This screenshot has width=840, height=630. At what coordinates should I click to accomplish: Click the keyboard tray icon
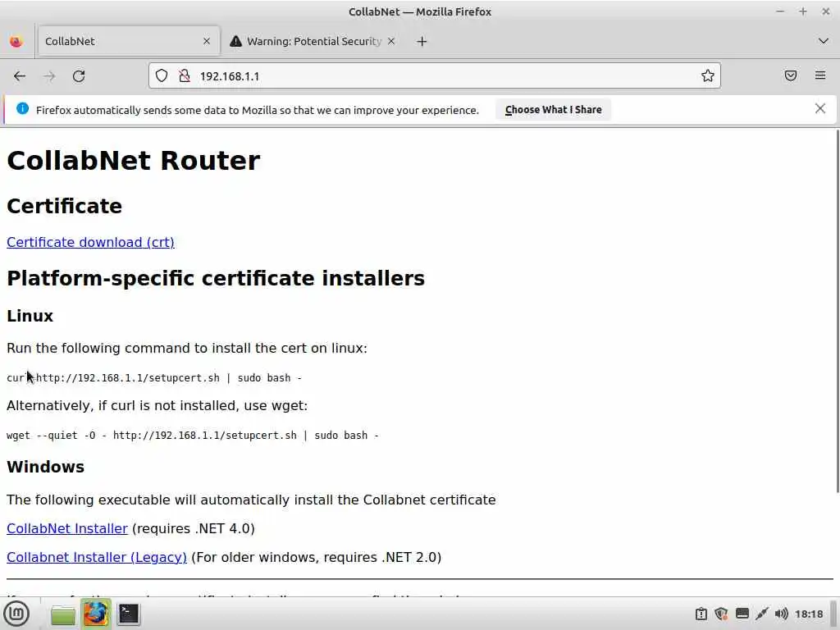(742, 614)
